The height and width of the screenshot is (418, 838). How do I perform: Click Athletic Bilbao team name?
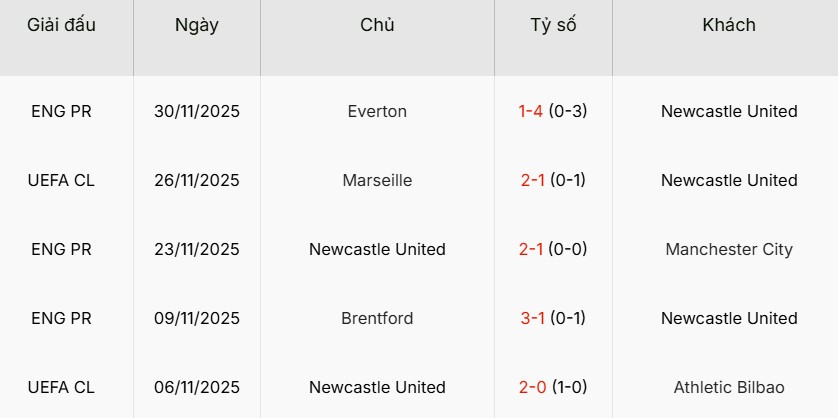(729, 387)
